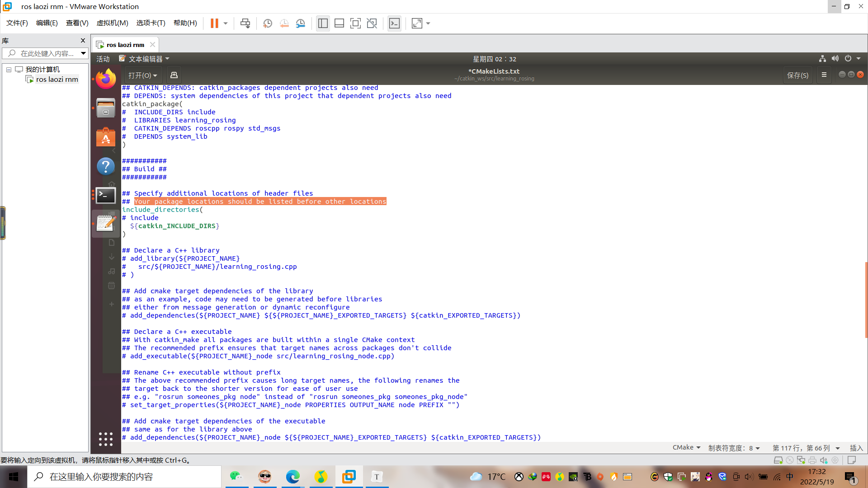Screen dimensions: 868x488
Task: Click the VMware sound card status icon
Action: point(824,460)
